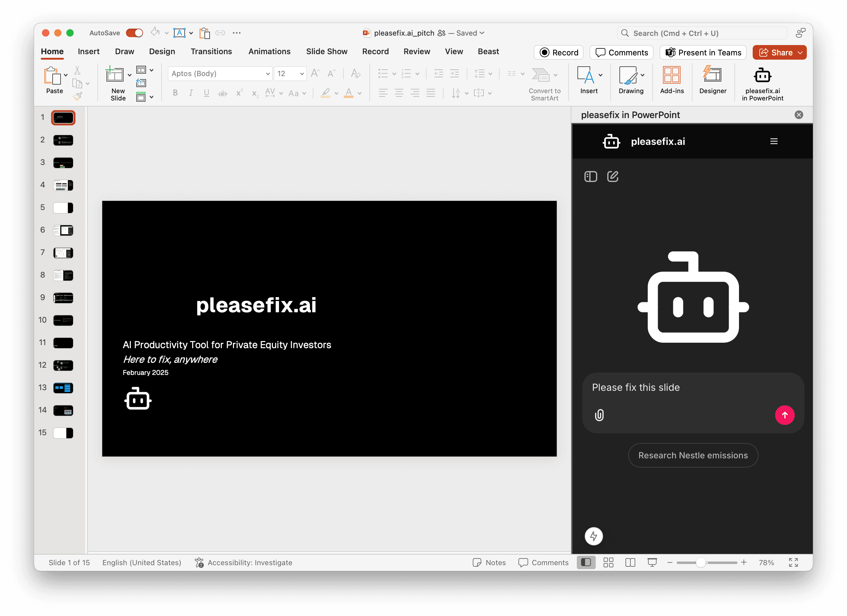
Task: Expand the file name Saved chevron
Action: click(x=482, y=33)
